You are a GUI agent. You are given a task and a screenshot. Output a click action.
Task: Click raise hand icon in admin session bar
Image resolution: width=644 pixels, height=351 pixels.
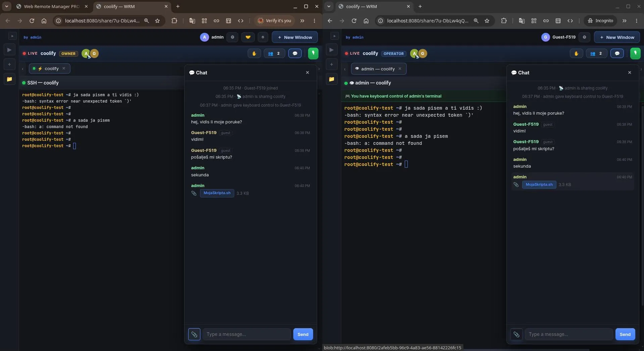(254, 53)
